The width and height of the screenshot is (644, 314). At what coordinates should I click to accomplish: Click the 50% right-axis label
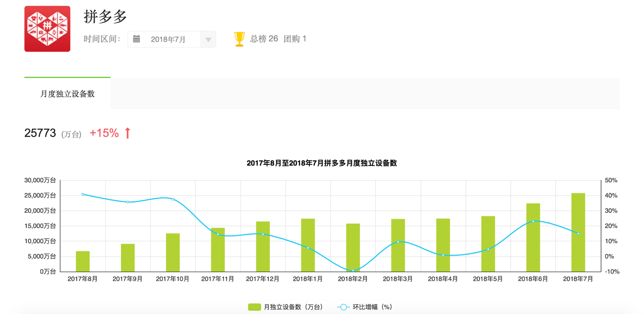(x=611, y=180)
